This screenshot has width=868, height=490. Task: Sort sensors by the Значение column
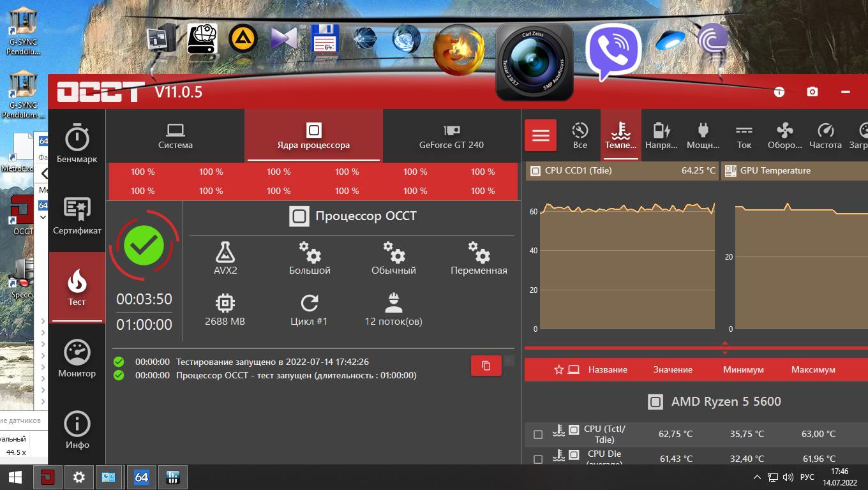click(x=673, y=369)
